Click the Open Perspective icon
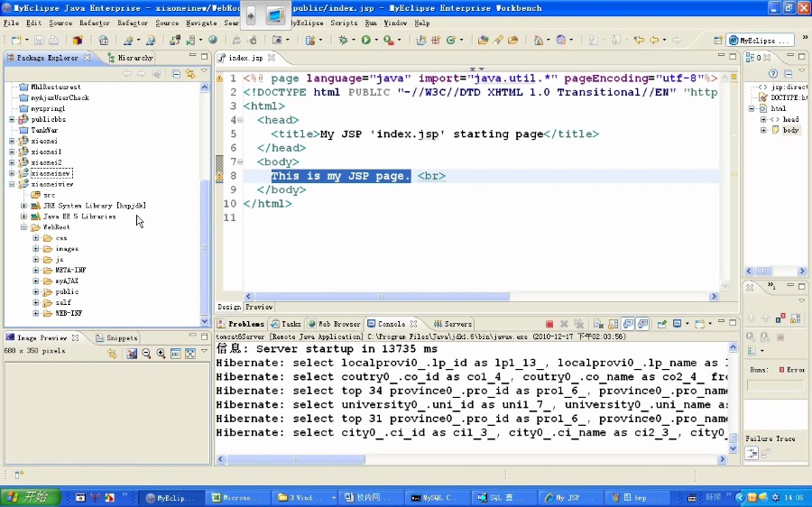 718,41
